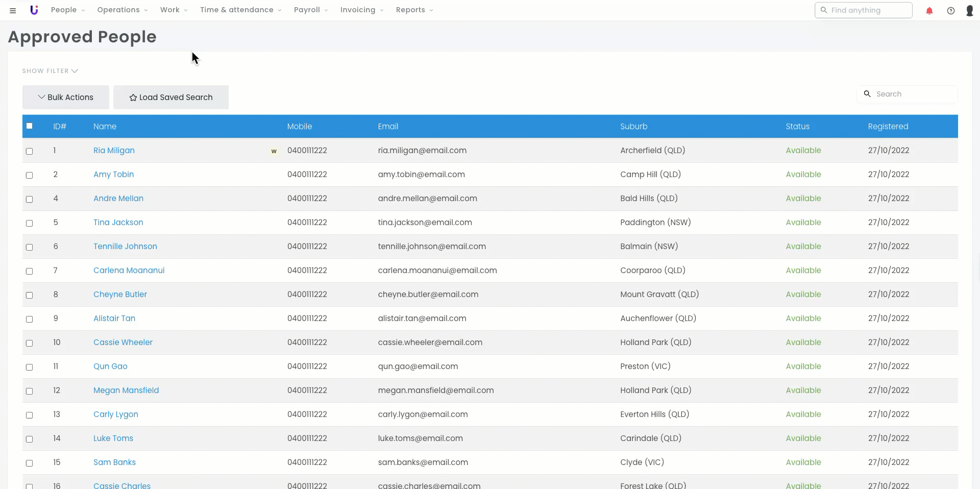This screenshot has width=980, height=489.
Task: Click the W badge beside Ria Miligan
Action: [x=274, y=151]
